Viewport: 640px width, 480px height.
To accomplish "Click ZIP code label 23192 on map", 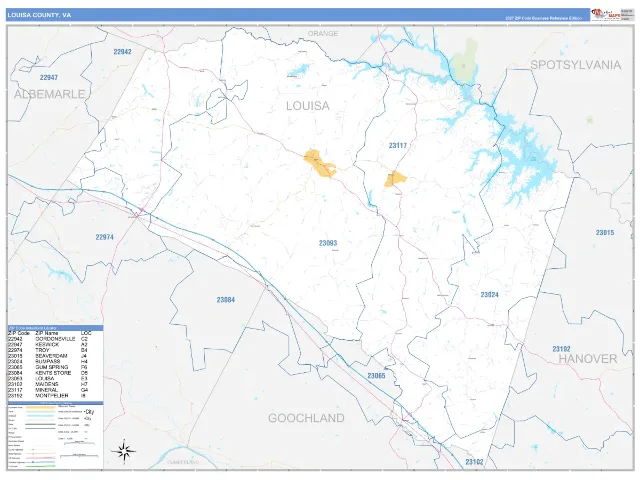I will point(561,349).
